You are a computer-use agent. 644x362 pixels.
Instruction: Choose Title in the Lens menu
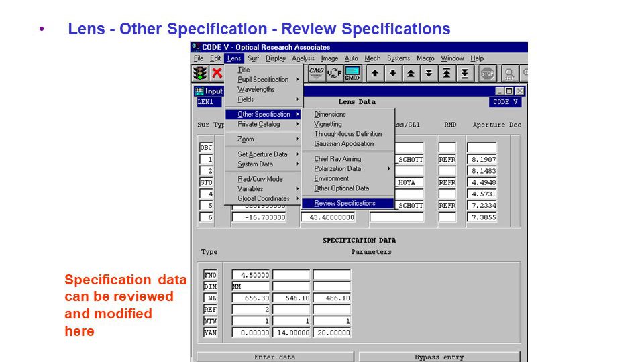coord(263,70)
